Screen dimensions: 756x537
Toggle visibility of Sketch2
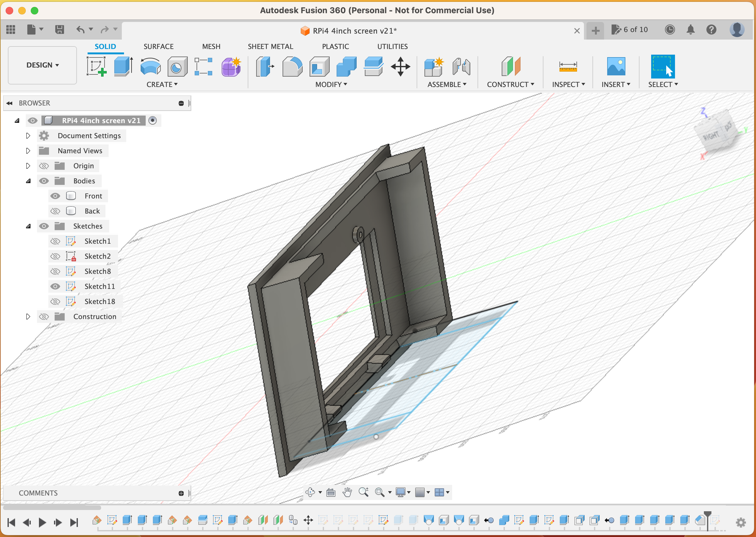tap(55, 256)
